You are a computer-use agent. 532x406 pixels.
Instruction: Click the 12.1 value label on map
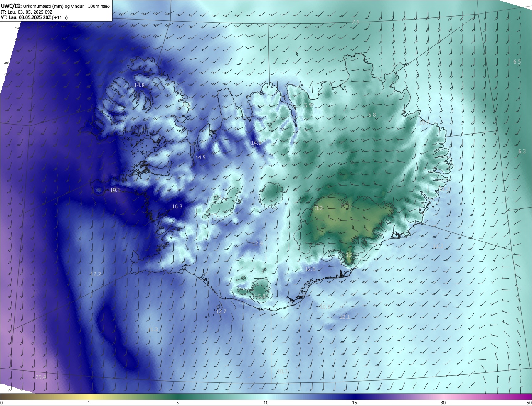345,317
